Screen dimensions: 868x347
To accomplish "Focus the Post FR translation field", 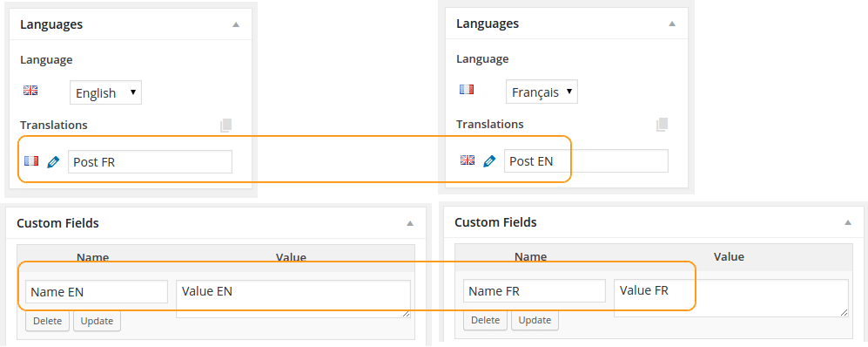I will [x=150, y=162].
